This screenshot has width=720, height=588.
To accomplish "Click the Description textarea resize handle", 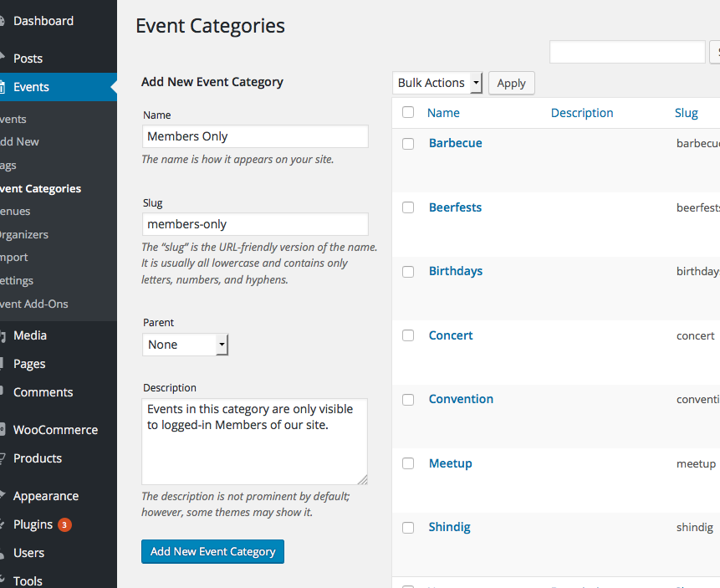I will coord(362,479).
